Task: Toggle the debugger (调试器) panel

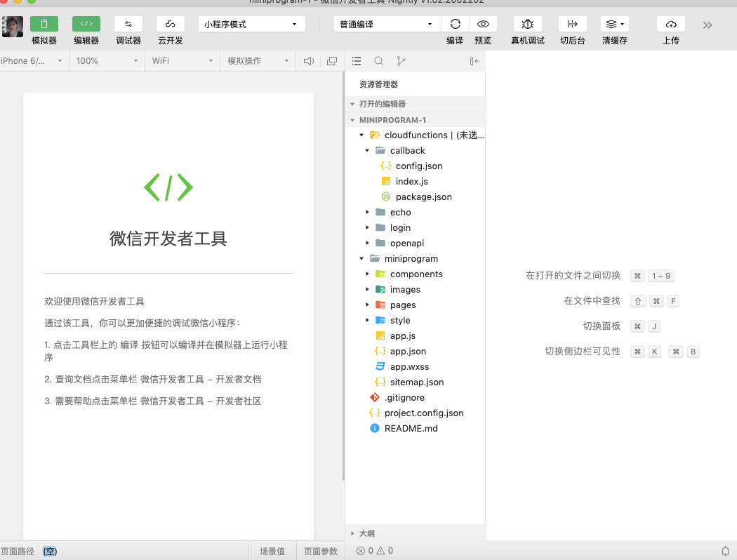Action: click(x=128, y=24)
